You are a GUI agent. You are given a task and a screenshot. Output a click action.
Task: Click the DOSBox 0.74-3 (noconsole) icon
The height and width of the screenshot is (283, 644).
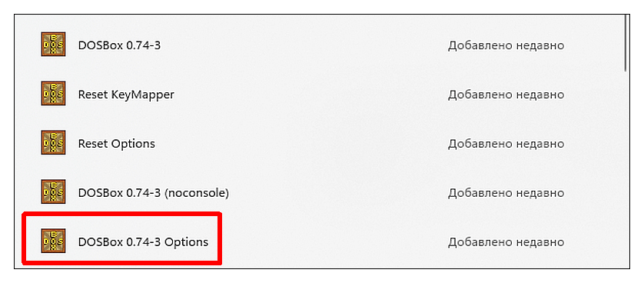point(53,191)
